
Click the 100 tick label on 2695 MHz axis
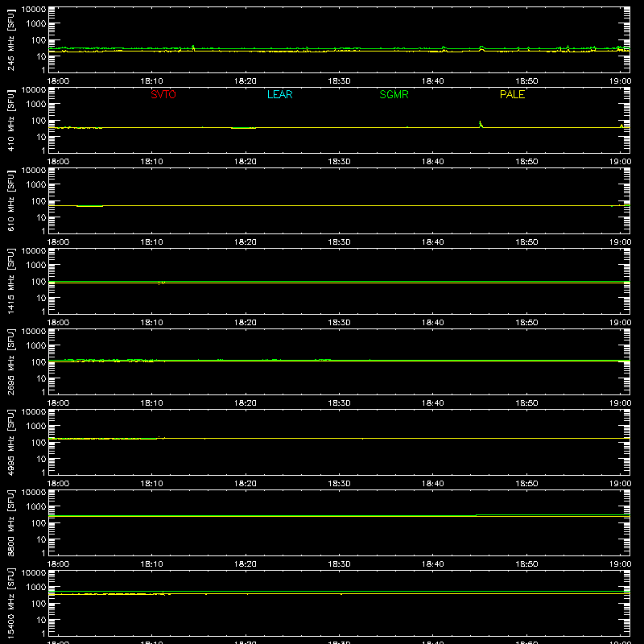pos(38,362)
